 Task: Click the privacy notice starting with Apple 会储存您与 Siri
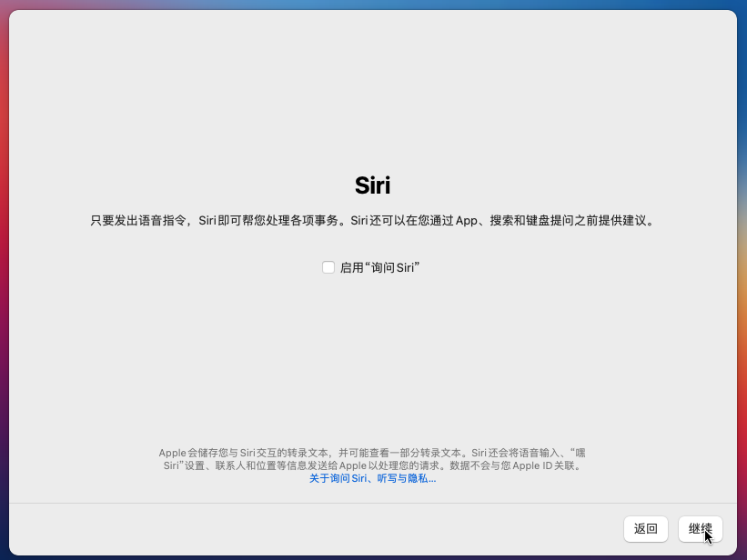tap(372, 459)
